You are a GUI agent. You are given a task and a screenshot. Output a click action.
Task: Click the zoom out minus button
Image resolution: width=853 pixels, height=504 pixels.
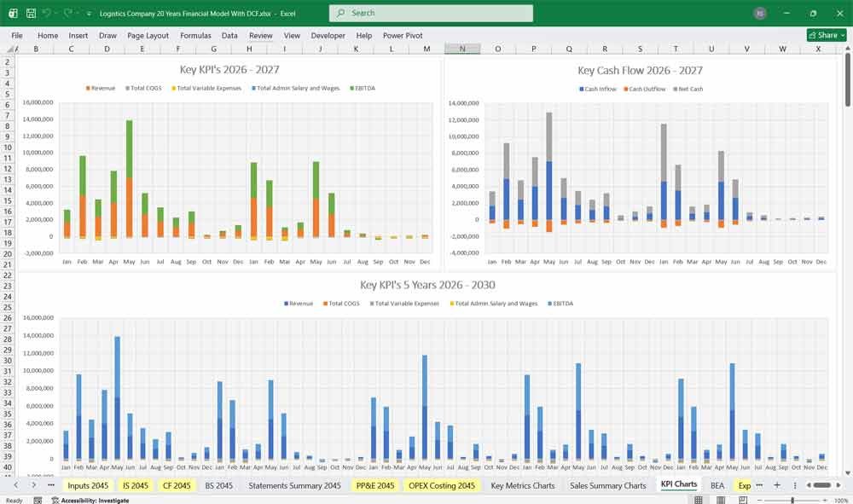(760, 501)
